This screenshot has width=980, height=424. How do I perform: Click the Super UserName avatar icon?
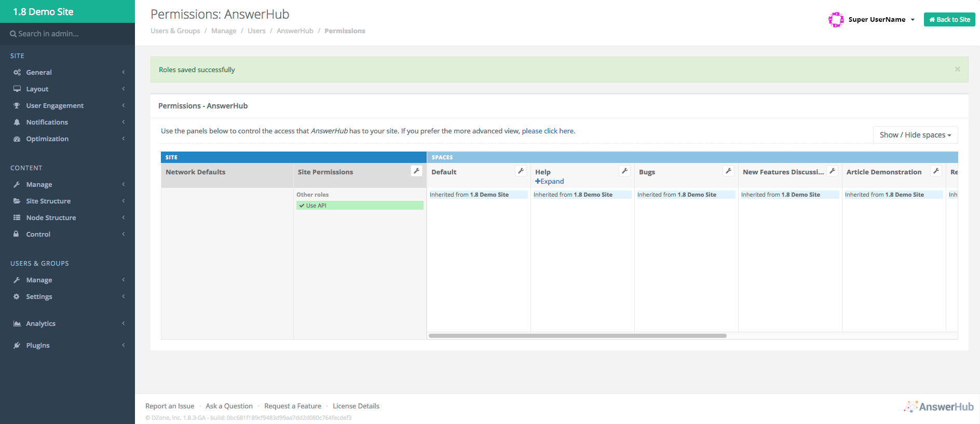click(836, 20)
